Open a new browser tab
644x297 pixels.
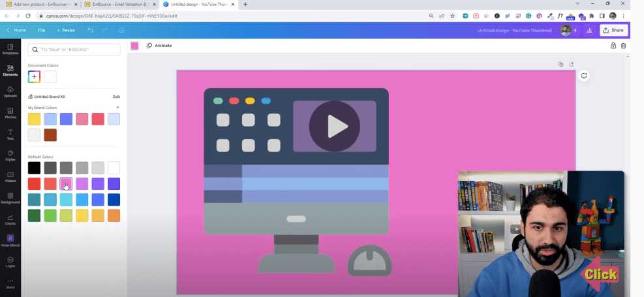245,5
